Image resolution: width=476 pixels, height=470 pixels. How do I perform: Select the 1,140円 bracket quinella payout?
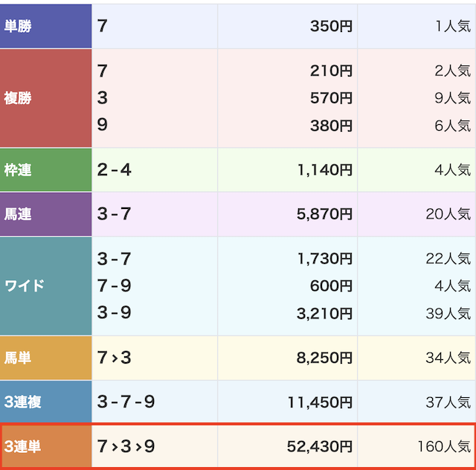pyautogui.click(x=325, y=170)
